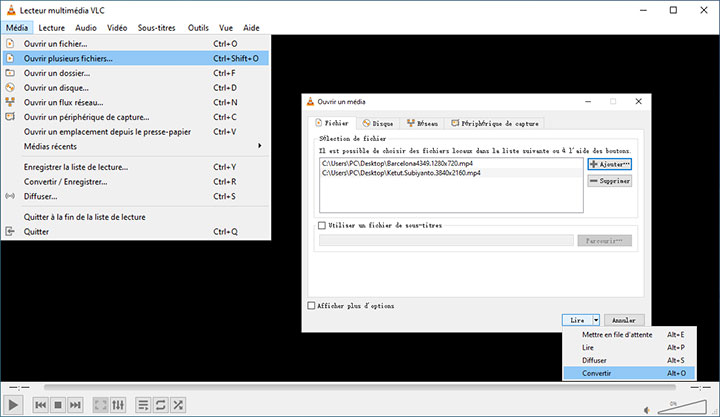Screen dimensions: 720x417
Task: Expand Médias récents submenu
Action: point(135,147)
